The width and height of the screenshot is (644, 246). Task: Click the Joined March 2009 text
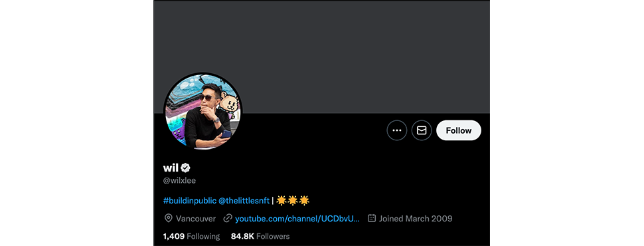tap(415, 219)
